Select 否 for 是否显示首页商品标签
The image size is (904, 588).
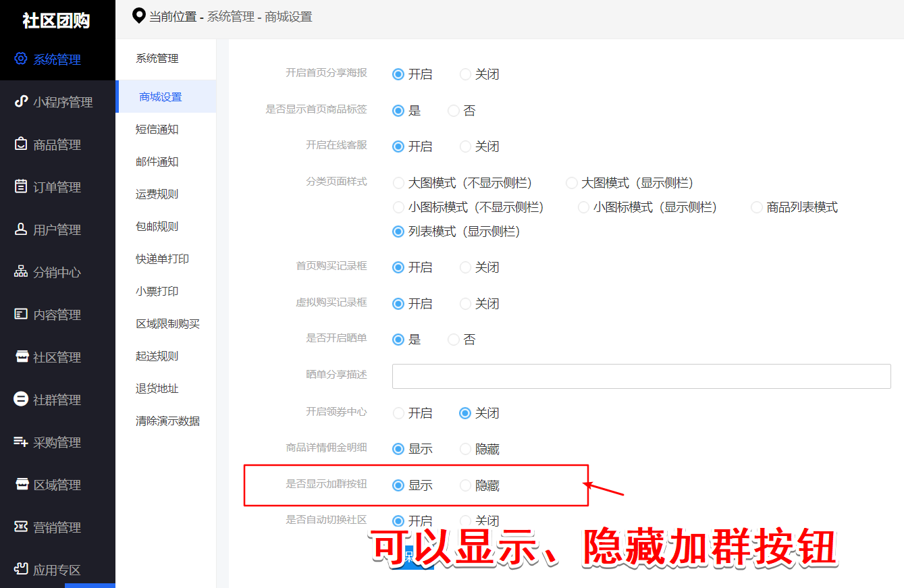point(454,111)
